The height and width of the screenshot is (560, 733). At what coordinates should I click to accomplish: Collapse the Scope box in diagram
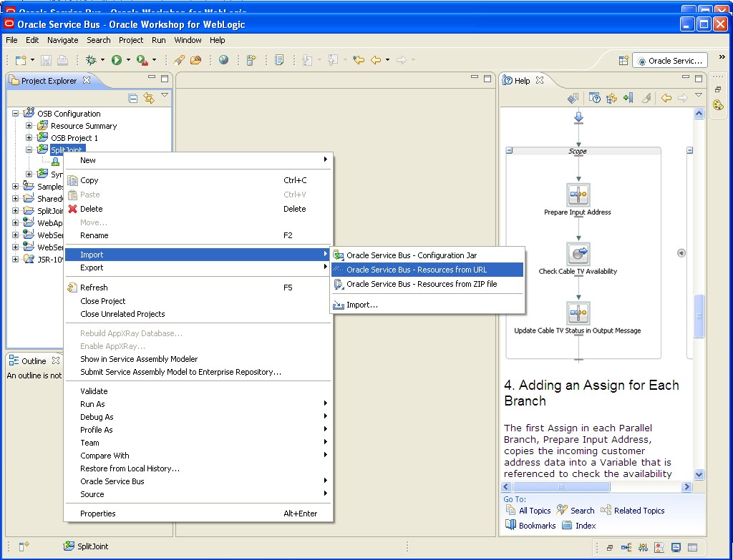tap(510, 150)
